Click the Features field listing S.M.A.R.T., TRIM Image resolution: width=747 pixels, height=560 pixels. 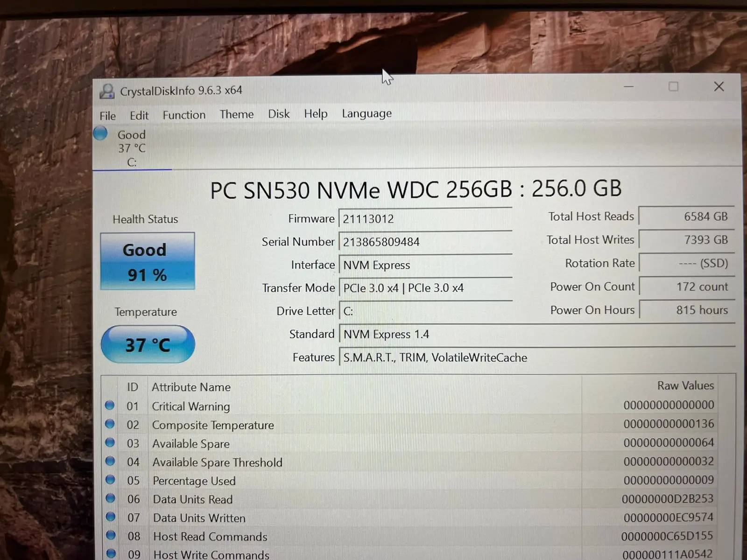(x=537, y=357)
